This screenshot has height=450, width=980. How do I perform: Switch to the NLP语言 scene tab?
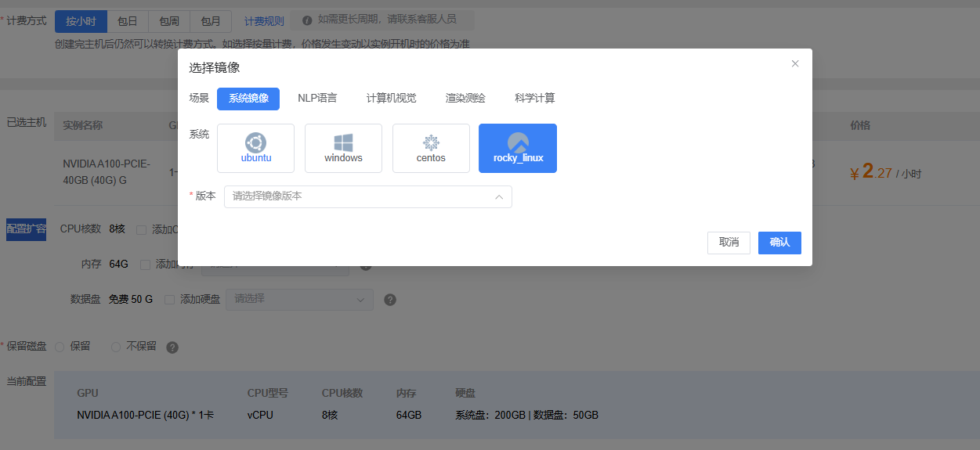[x=317, y=99]
